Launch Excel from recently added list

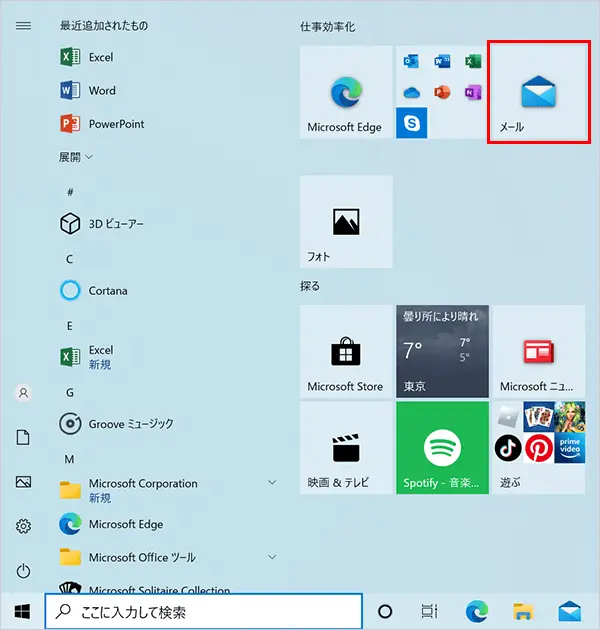tap(87, 57)
